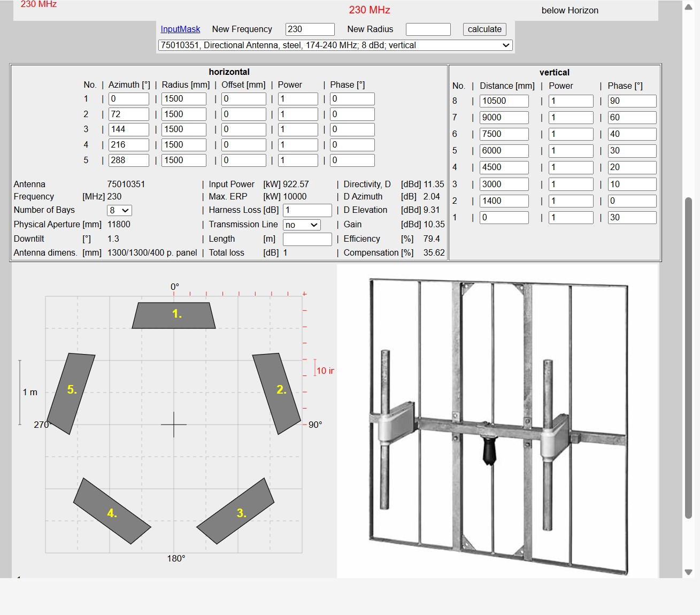Viewport: 700px width, 615px height.
Task: Edit vertical Distance field showing 9000
Action: point(504,118)
